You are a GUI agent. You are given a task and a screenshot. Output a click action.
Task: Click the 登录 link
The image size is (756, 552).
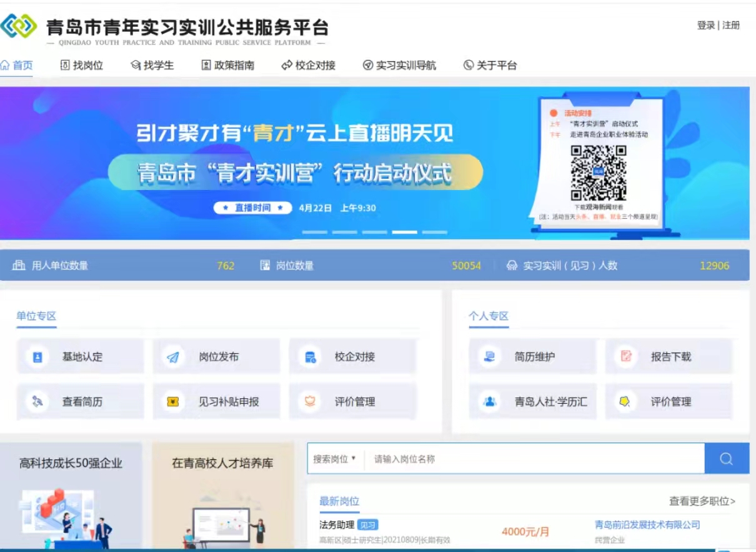[706, 26]
